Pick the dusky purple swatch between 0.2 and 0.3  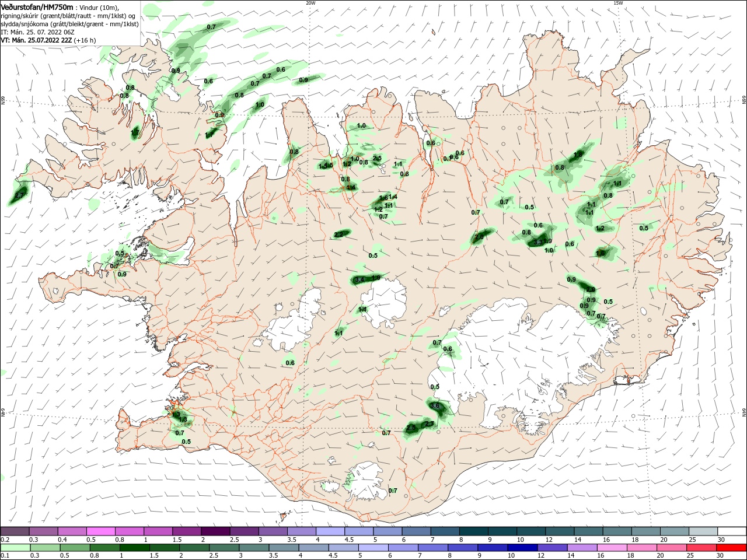coord(15,531)
